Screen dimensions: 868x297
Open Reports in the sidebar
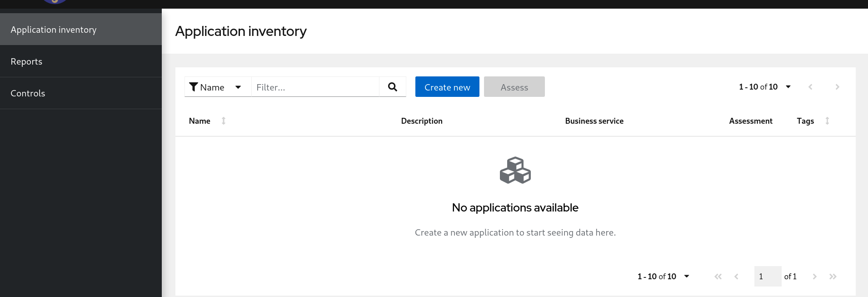pyautogui.click(x=26, y=61)
